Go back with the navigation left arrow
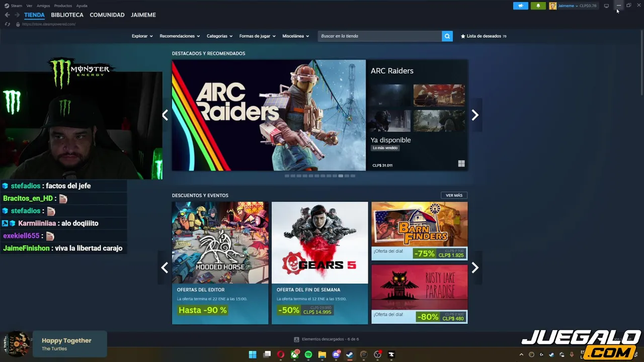This screenshot has width=644, height=362. click(x=7, y=15)
